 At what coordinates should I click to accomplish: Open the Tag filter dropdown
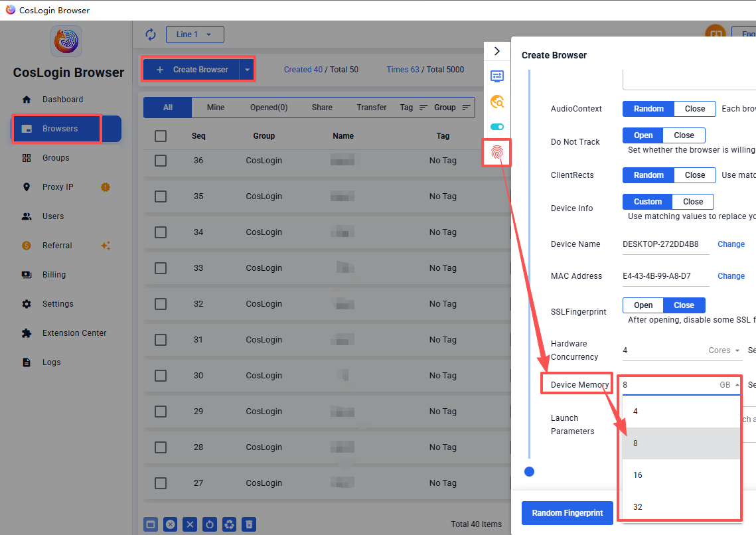(x=414, y=108)
